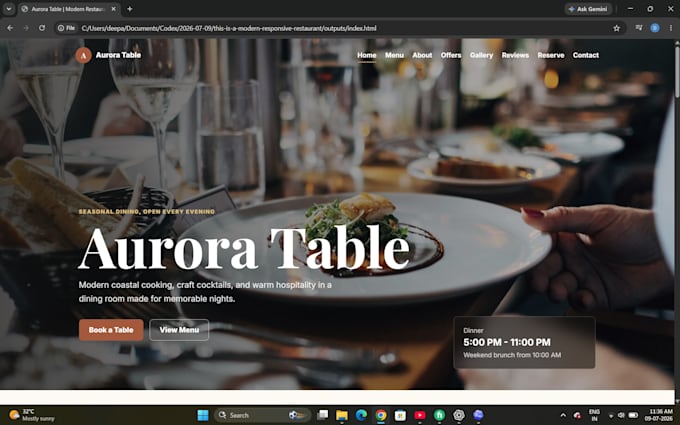Image resolution: width=680 pixels, height=425 pixels.
Task: Open the ENG IN language switcher
Action: point(594,415)
